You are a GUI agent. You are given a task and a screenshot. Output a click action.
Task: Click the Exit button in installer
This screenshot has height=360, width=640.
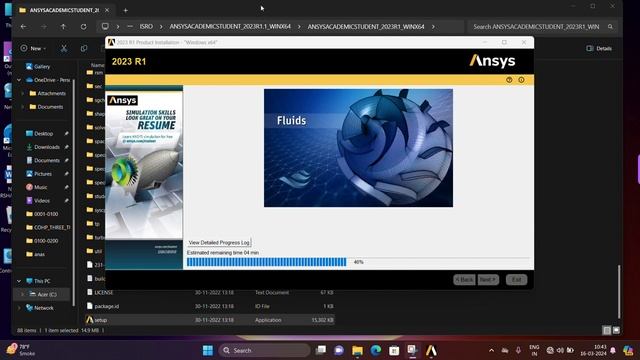(x=516, y=280)
